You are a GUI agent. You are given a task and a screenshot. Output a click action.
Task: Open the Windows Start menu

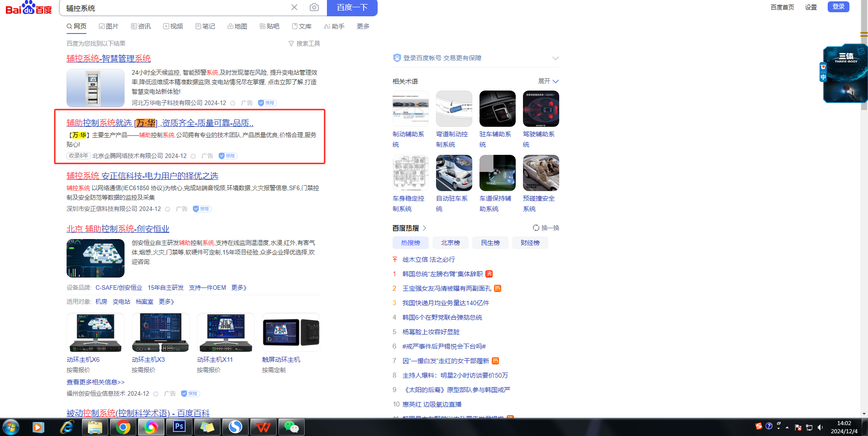(11, 427)
